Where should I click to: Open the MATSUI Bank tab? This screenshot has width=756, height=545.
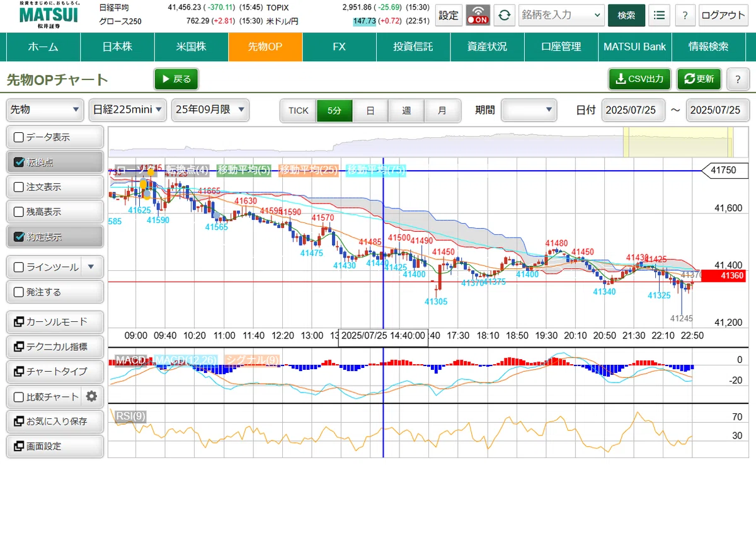coord(635,47)
